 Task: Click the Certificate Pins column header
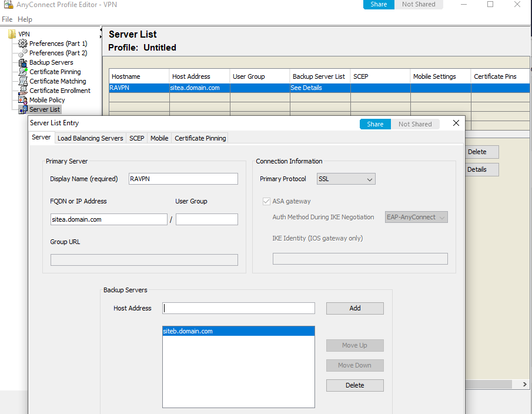coord(500,76)
